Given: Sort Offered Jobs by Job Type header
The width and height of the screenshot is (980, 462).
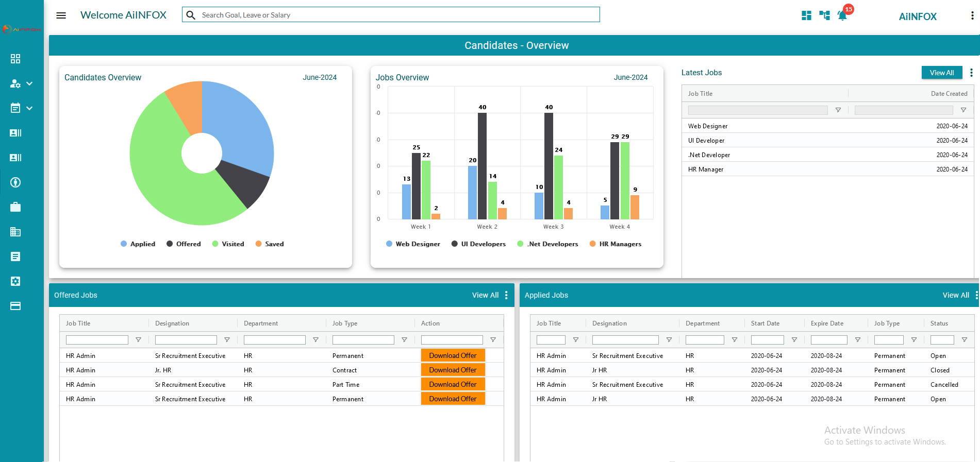Looking at the screenshot, I should (345, 323).
